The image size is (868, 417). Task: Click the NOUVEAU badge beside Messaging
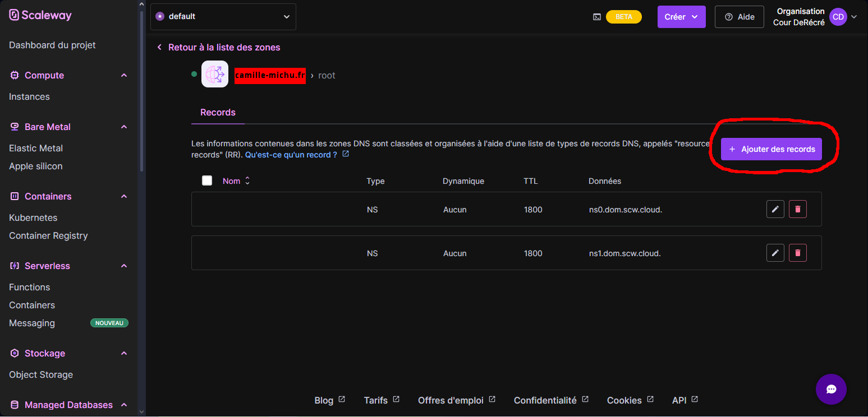pyautogui.click(x=109, y=323)
